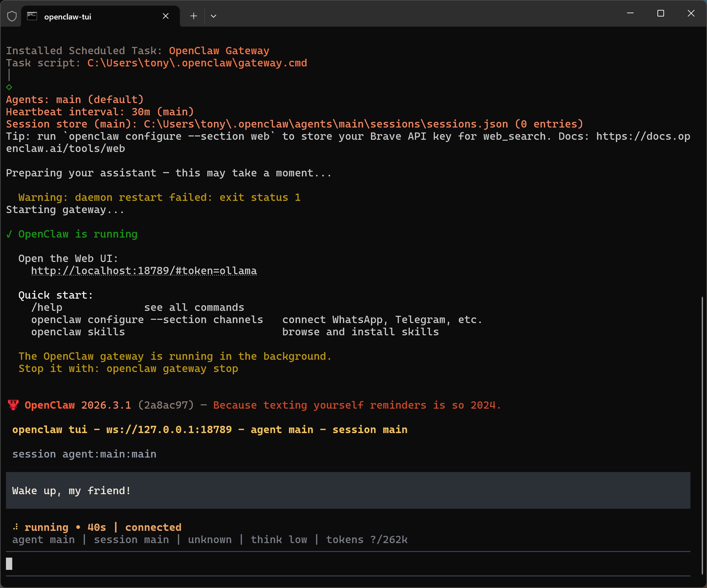Minimize the terminal window
The image size is (707, 588).
point(630,14)
